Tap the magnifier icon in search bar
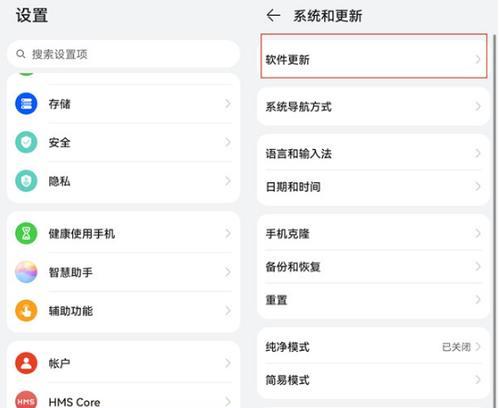Image resolution: width=500 pixels, height=408 pixels. pos(21,54)
